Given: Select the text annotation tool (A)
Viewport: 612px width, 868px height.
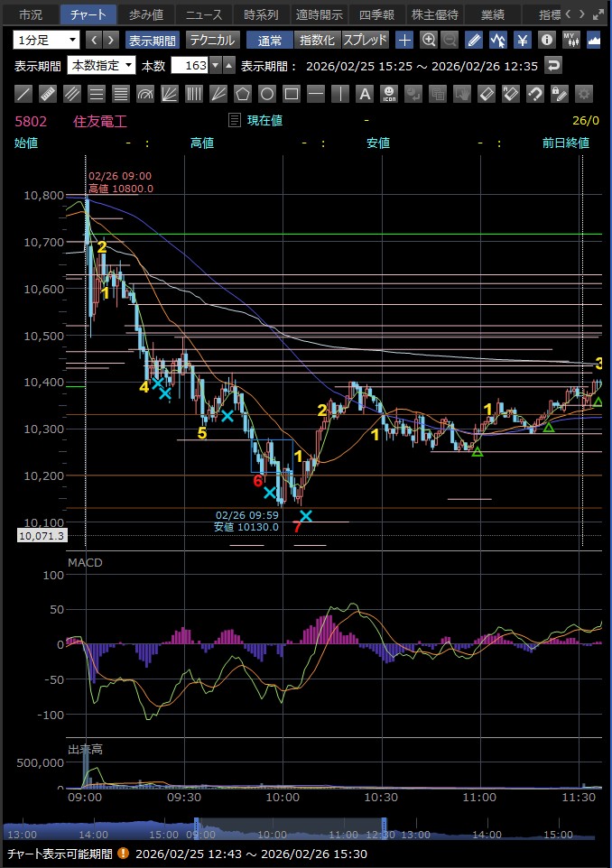Looking at the screenshot, I should click(364, 94).
